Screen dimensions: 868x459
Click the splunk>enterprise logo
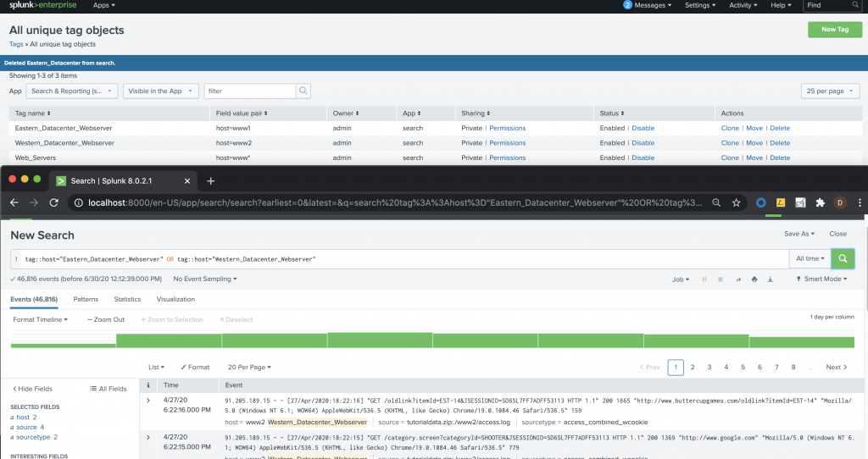point(42,5)
